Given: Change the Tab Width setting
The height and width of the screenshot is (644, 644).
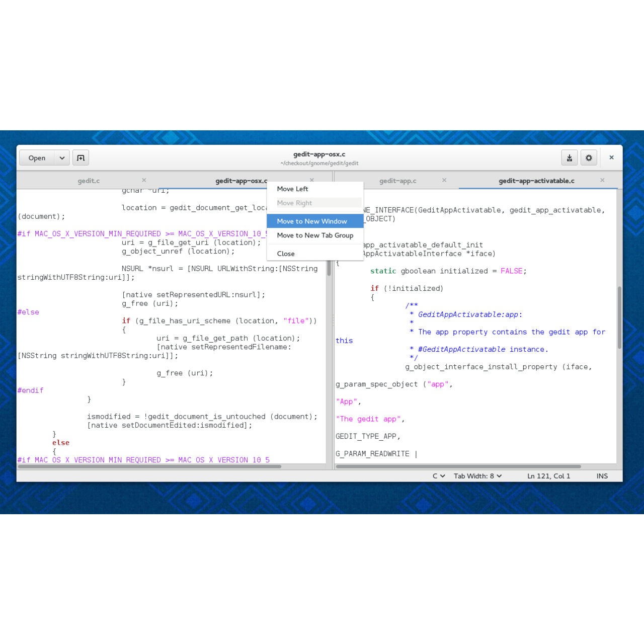Looking at the screenshot, I should 477,476.
